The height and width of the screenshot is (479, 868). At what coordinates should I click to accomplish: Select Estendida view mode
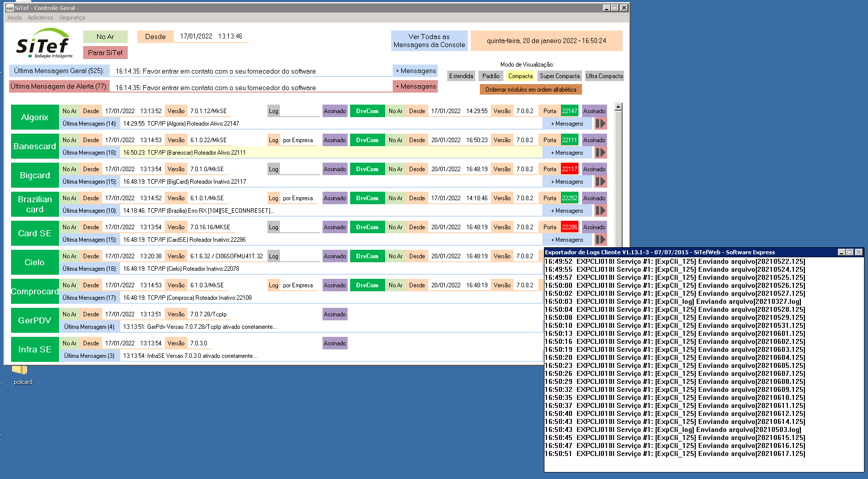tap(461, 76)
